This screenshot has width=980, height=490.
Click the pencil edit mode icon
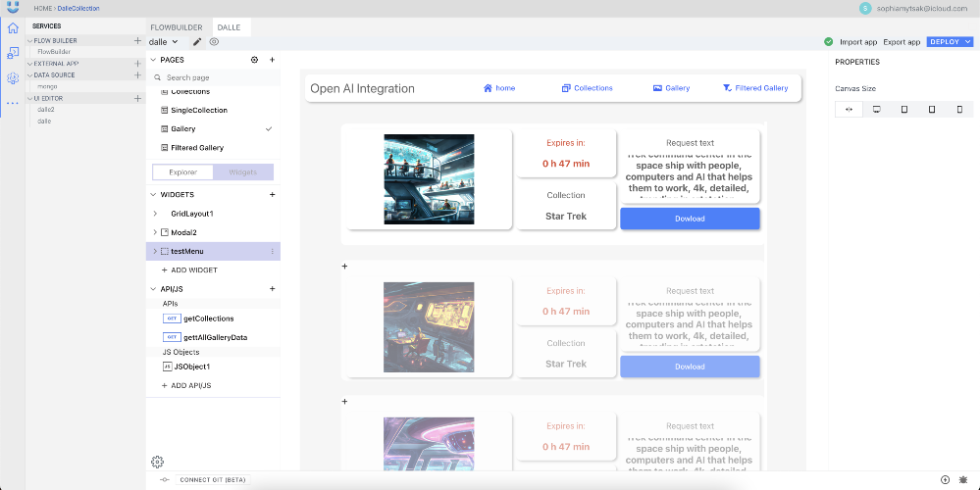[x=197, y=42]
